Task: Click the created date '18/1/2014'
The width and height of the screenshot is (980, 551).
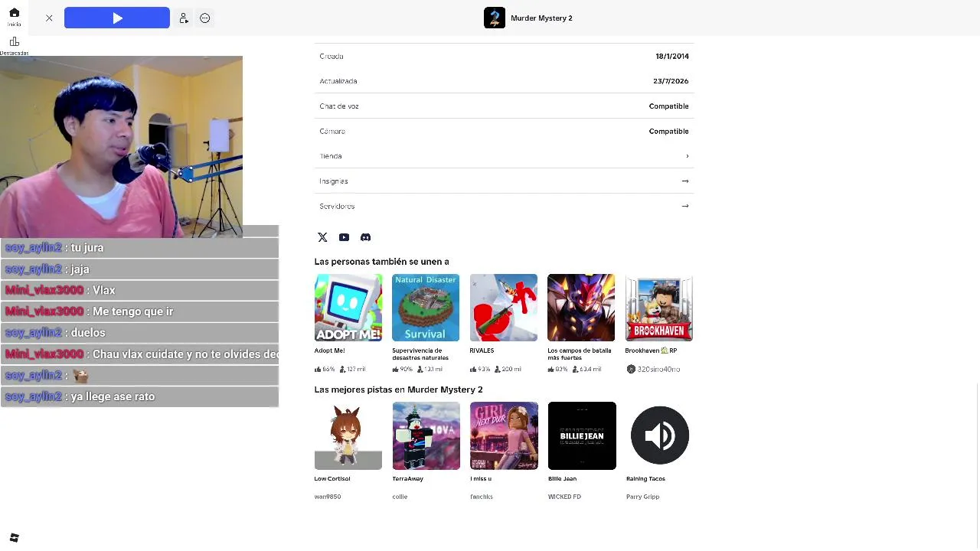Action: coord(672,56)
